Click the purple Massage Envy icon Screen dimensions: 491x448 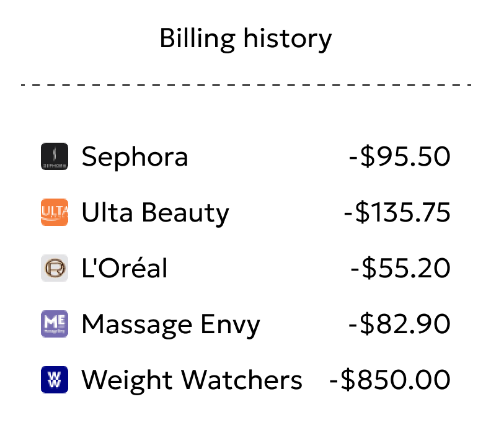pyautogui.click(x=54, y=324)
